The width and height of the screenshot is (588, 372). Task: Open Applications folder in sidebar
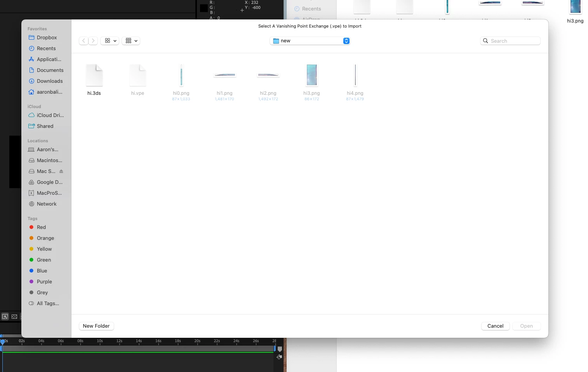click(45, 59)
